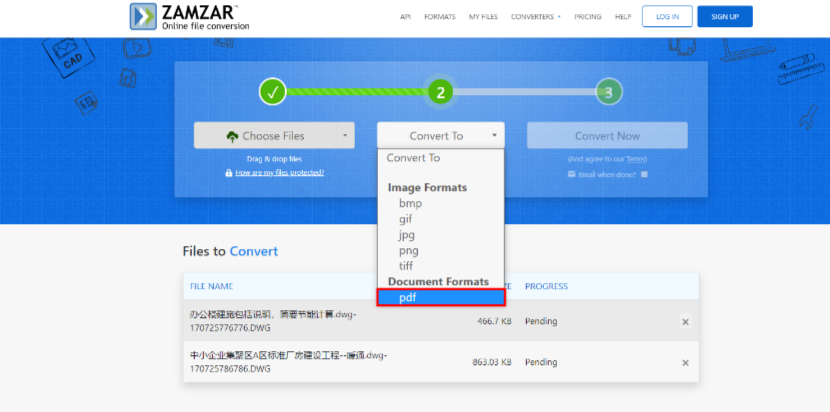Screen dimensions: 830x412
Task: Click the Files to Convert heading
Action: pyautogui.click(x=230, y=251)
